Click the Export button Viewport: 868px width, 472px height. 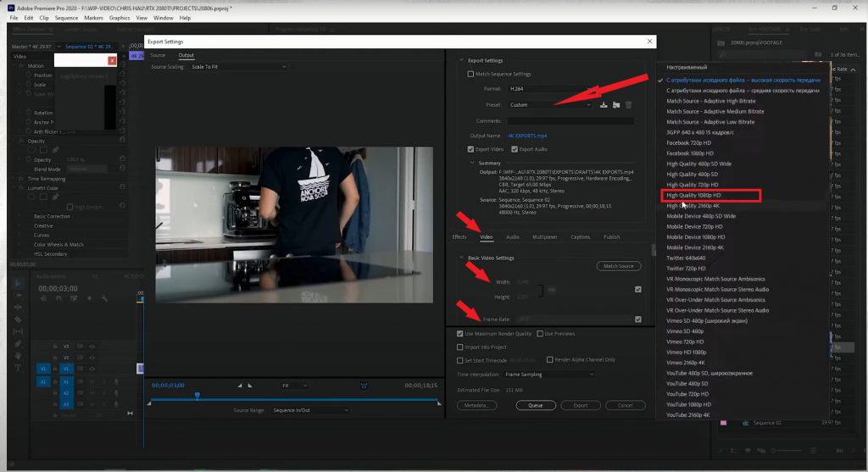pos(580,405)
